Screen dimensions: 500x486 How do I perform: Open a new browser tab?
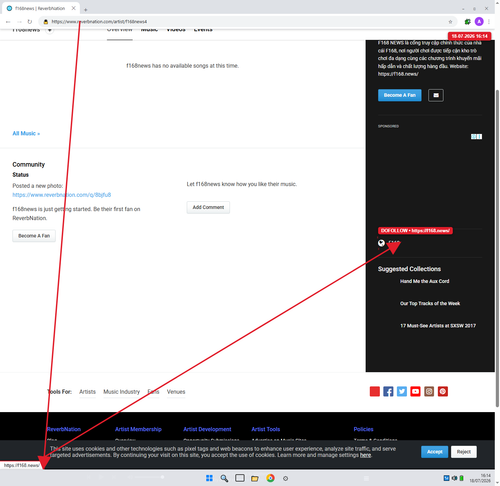tap(86, 9)
